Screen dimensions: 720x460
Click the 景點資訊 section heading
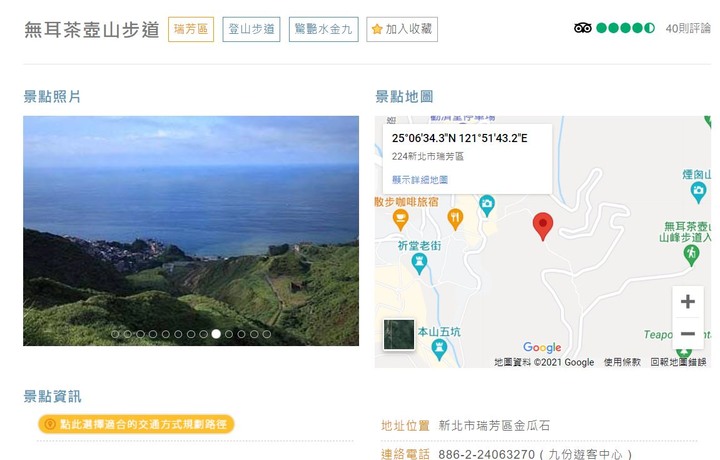pyautogui.click(x=52, y=396)
